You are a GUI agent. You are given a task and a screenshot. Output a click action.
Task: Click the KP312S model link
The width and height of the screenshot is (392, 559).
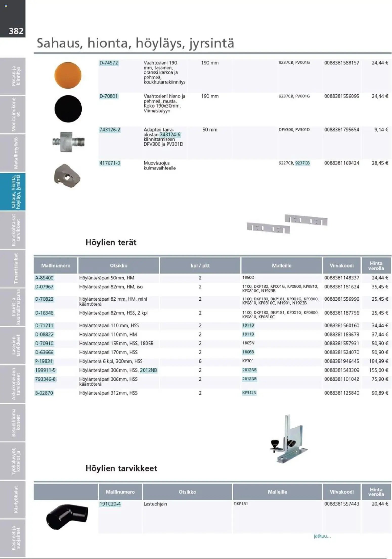tap(249, 393)
